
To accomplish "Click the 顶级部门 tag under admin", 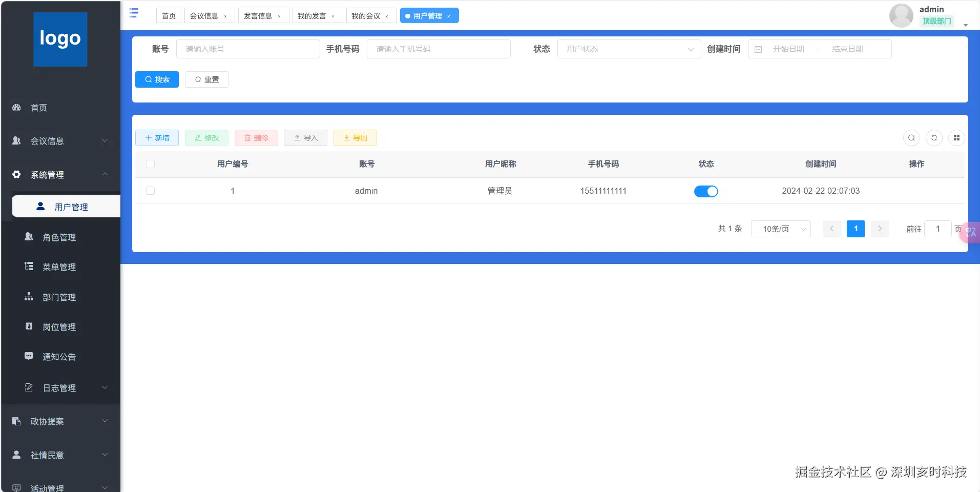I will point(936,21).
